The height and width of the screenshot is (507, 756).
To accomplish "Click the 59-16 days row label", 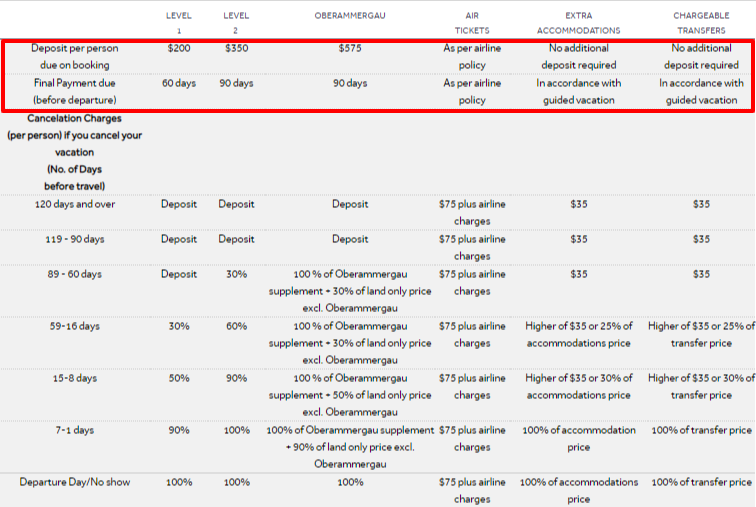I will (75, 326).
